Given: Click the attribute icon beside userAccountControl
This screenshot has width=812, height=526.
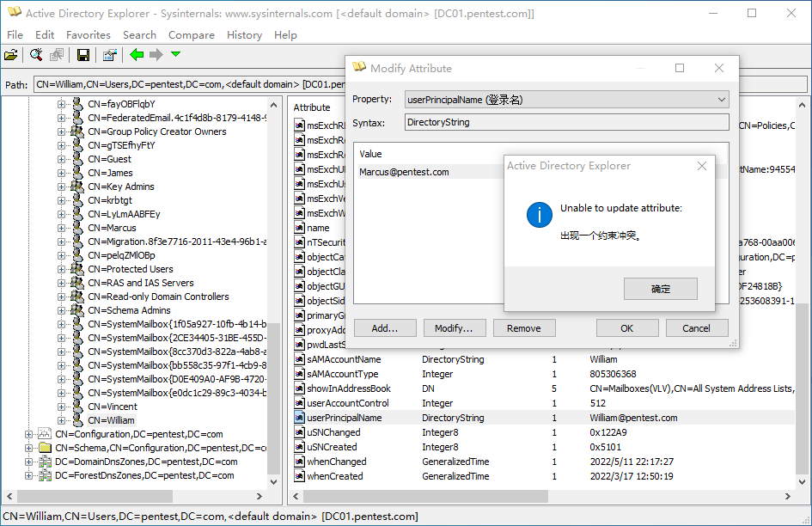Looking at the screenshot, I should pyautogui.click(x=299, y=402).
